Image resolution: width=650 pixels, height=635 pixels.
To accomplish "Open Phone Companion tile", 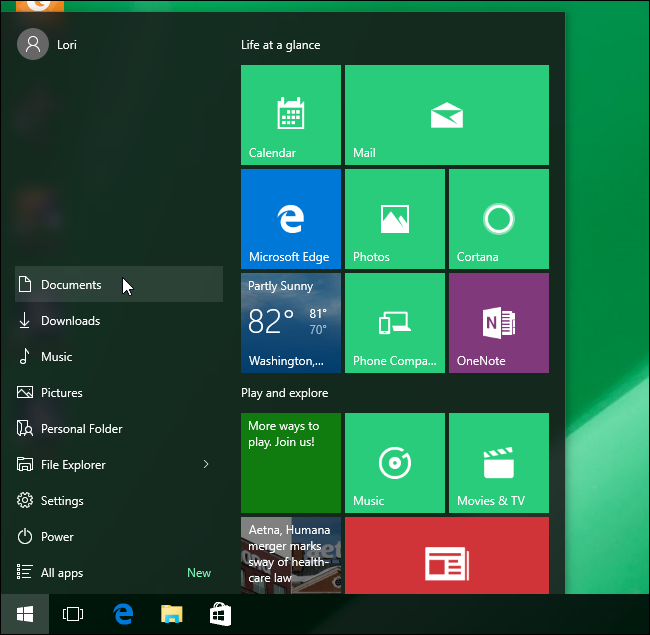I will click(x=394, y=323).
